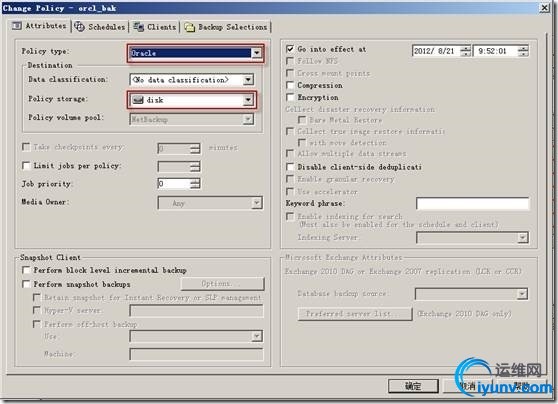Open the Policy volume pool dropdown
Viewport: 558px width, 404px height.
(248, 120)
